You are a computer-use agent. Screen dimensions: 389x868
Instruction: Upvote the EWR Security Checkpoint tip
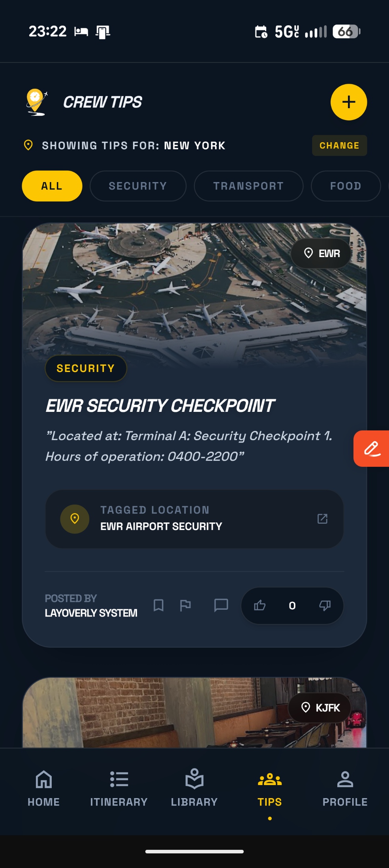(x=260, y=605)
